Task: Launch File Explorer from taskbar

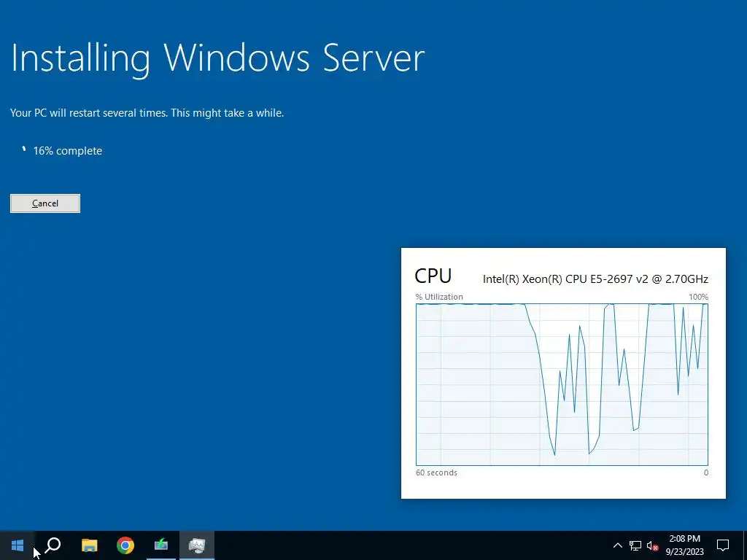Action: [89, 545]
